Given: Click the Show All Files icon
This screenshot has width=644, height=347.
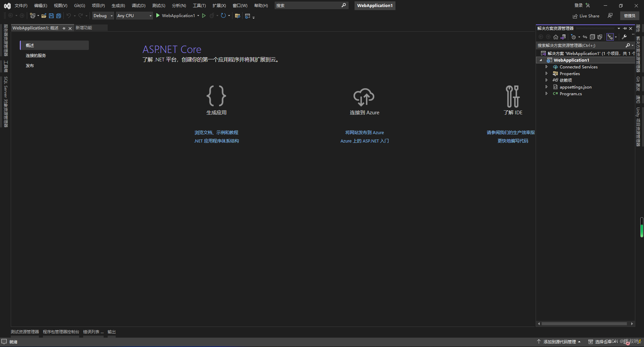Looking at the screenshot, I should coord(600,37).
